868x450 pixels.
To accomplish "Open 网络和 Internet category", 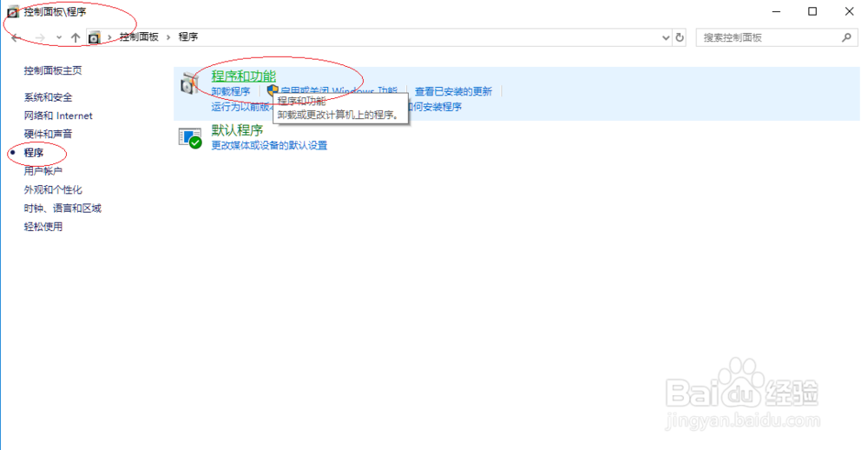I will click(x=58, y=116).
